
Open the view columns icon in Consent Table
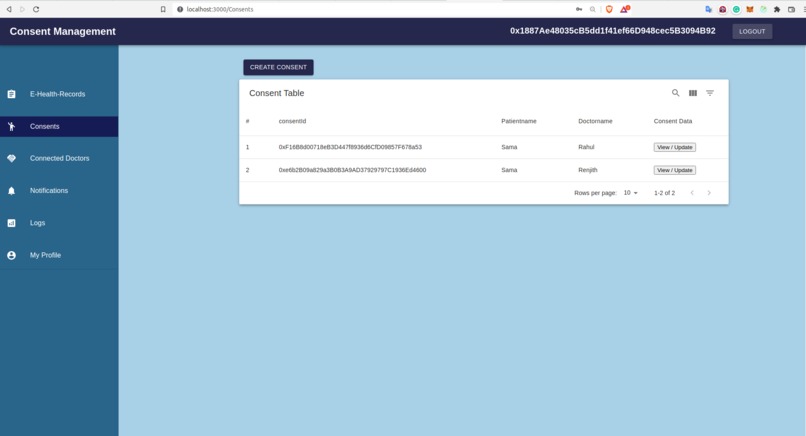tap(693, 93)
